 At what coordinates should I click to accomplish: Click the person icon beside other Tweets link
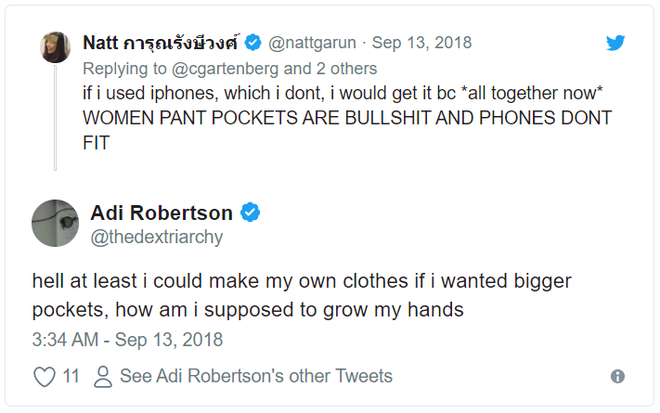[x=102, y=377]
